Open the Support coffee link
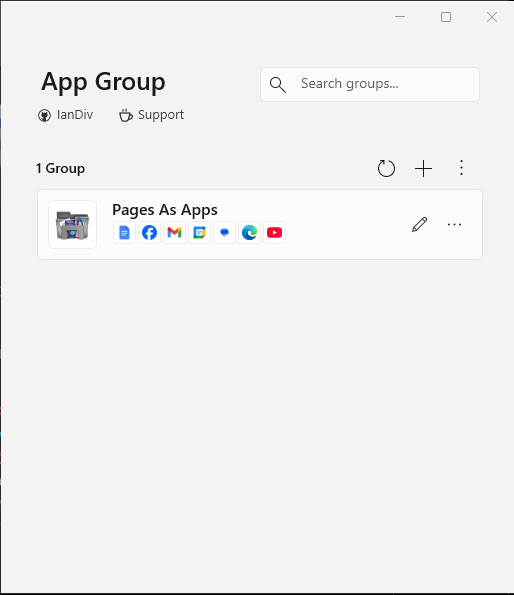 pos(151,115)
